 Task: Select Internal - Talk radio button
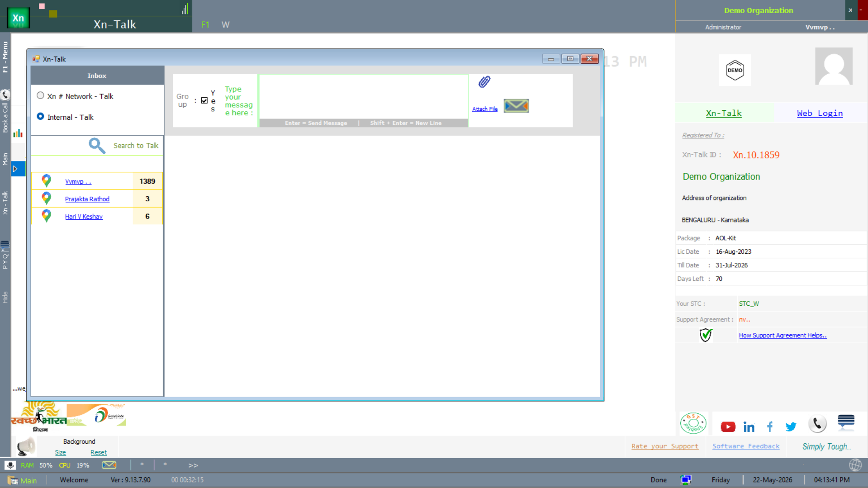[x=40, y=116]
